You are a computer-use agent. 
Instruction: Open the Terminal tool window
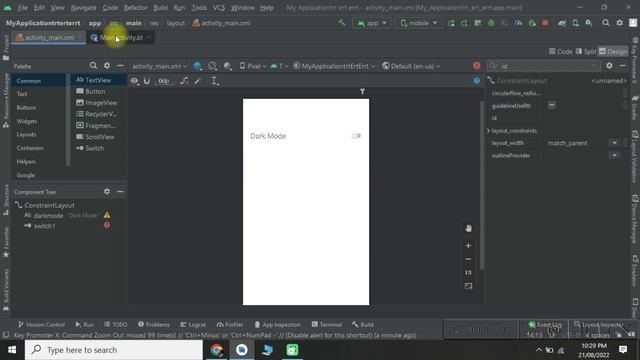327,324
